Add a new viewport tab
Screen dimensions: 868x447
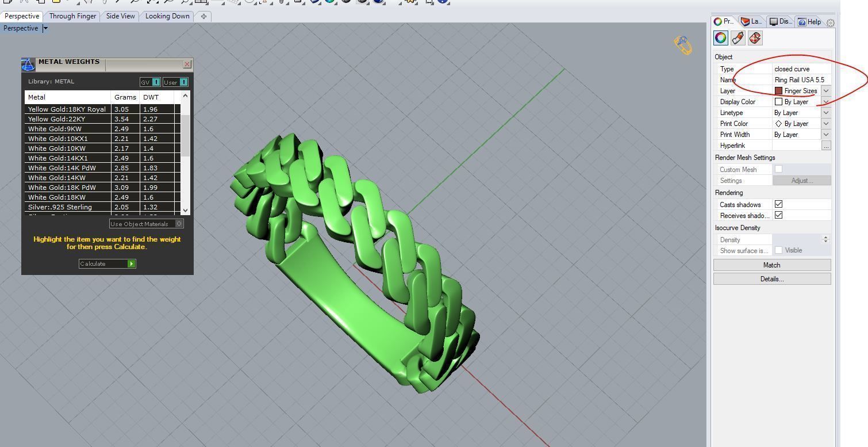[x=203, y=16]
